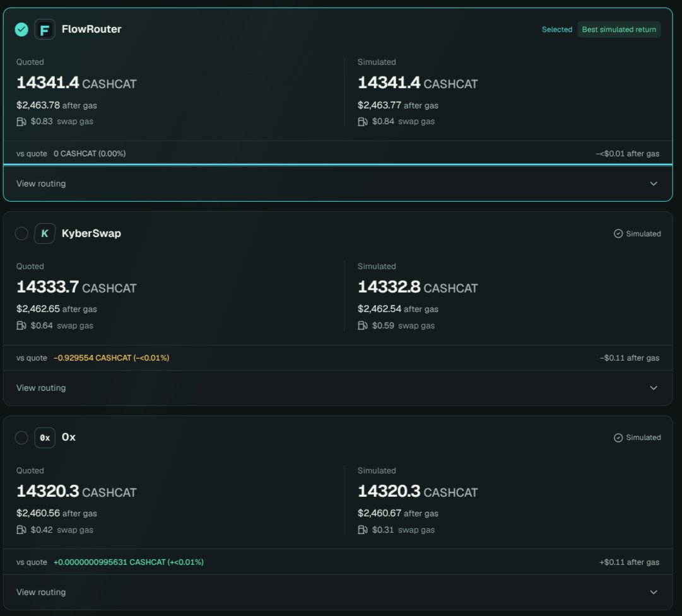Image resolution: width=682 pixels, height=616 pixels.
Task: Click FlowRouter simulated 14341.4 CASHCAT amount
Action: 418,83
